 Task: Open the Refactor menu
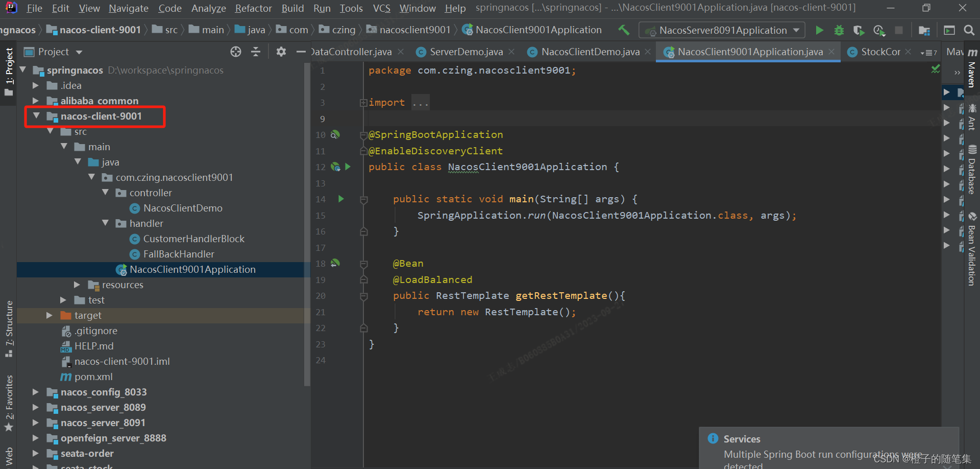pyautogui.click(x=253, y=8)
